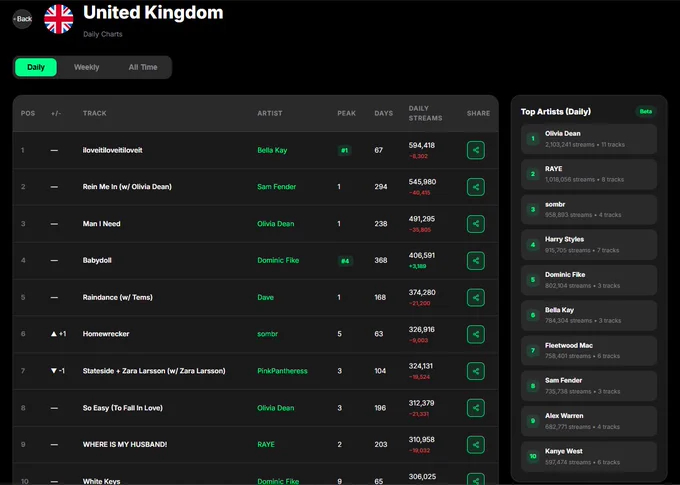
Task: Click the Stateside + Zara Larsson track title
Action: [x=154, y=371]
